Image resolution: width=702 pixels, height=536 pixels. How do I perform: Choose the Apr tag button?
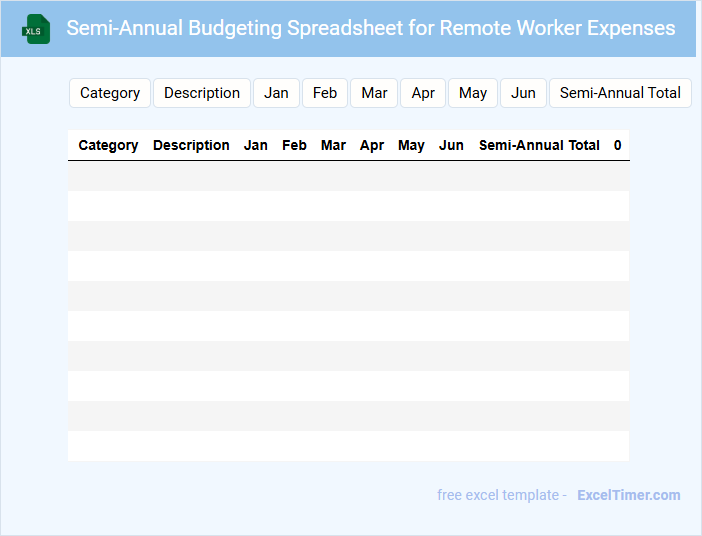[x=423, y=93]
